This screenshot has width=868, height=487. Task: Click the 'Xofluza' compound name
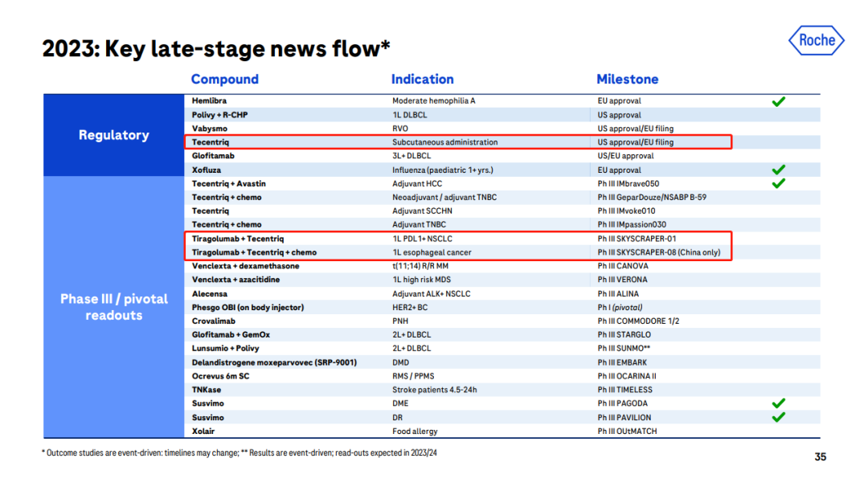coord(207,170)
